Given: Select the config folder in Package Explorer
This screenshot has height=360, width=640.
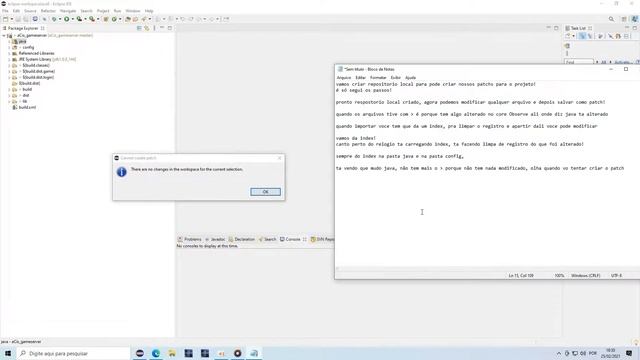Looking at the screenshot, I should (28, 47).
